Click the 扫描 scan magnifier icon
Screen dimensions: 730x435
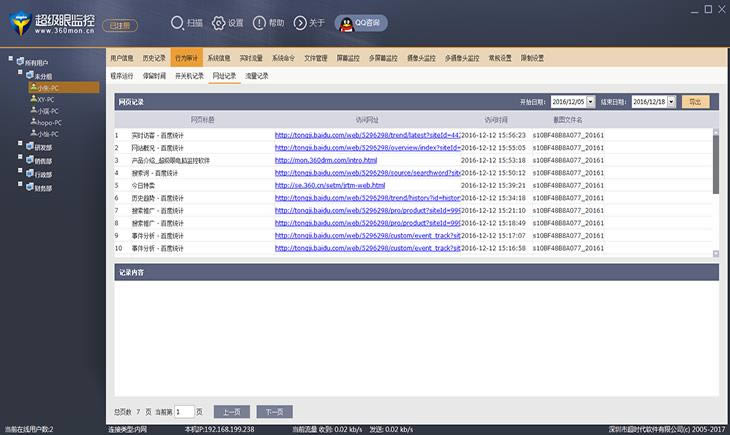[177, 23]
